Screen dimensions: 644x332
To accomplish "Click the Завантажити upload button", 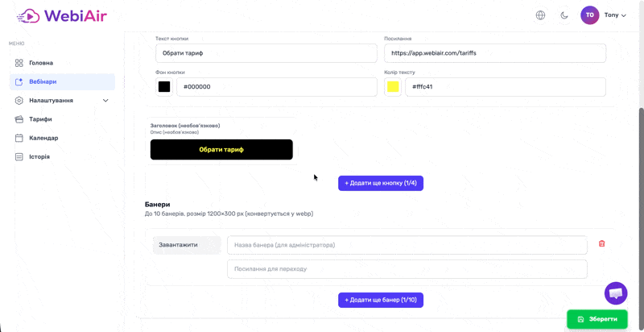I will tap(187, 245).
